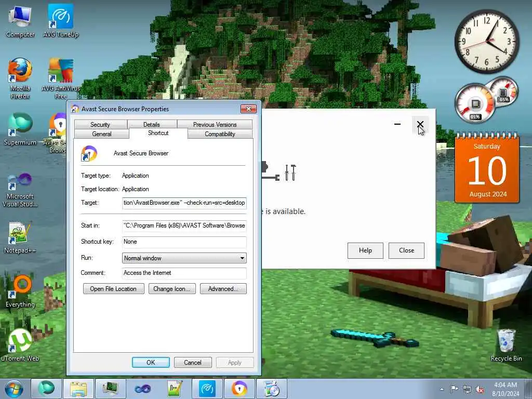Image resolution: width=532 pixels, height=399 pixels.
Task: Click the Change Icon button
Action: [x=172, y=289]
